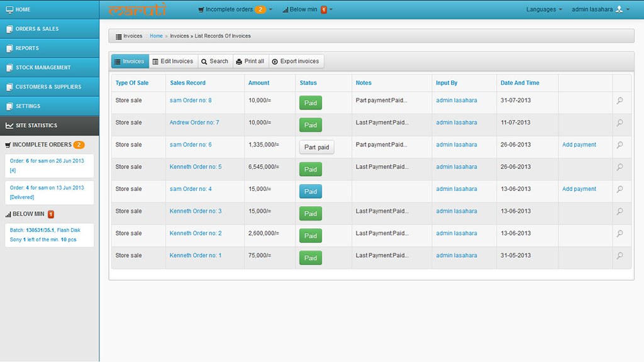Open the Languages dropdown

544,9
